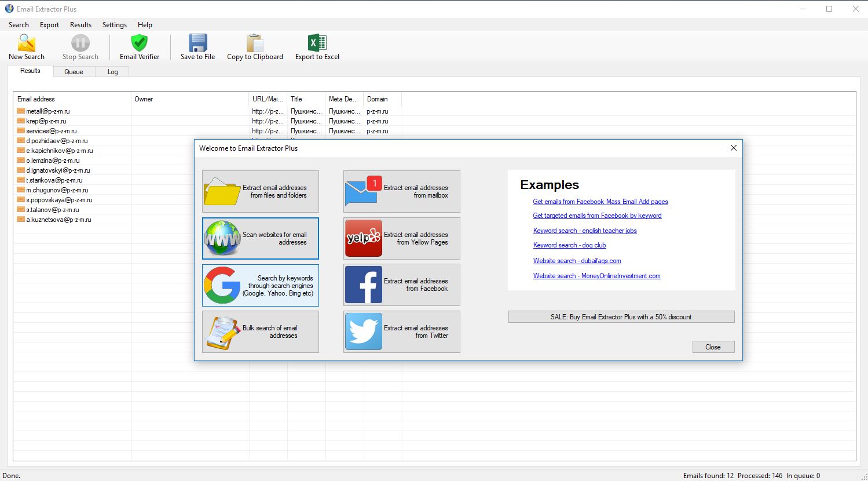Select Extract email addresses from mailbox
Image resolution: width=868 pixels, height=481 pixels.
pyautogui.click(x=402, y=191)
